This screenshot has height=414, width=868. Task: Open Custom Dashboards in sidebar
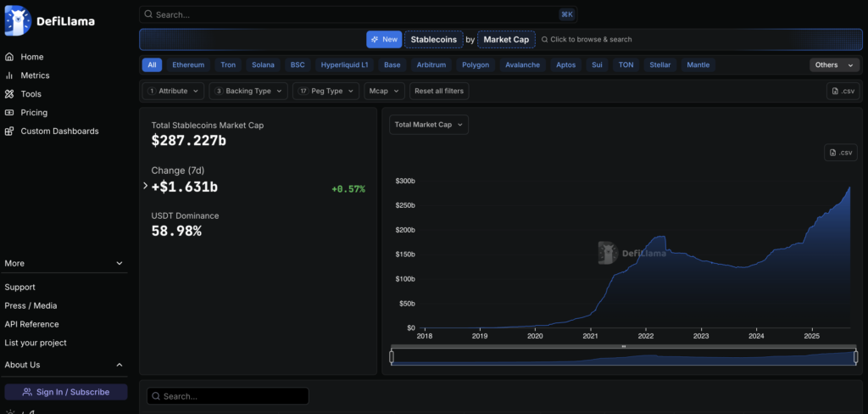click(60, 131)
